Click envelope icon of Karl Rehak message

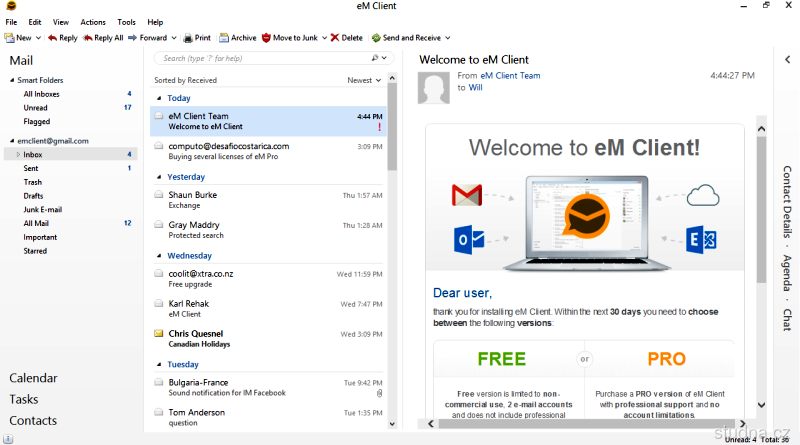[x=159, y=304]
